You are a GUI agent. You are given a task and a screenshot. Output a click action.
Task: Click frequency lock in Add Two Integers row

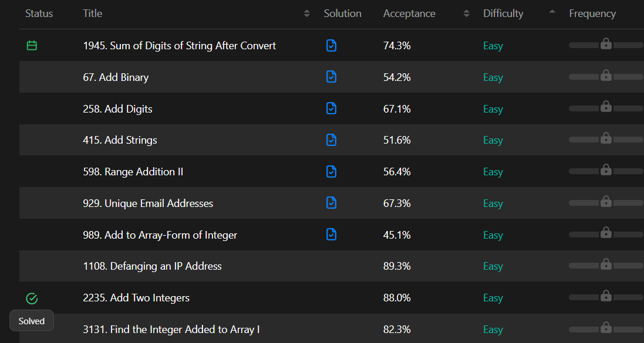tap(606, 296)
